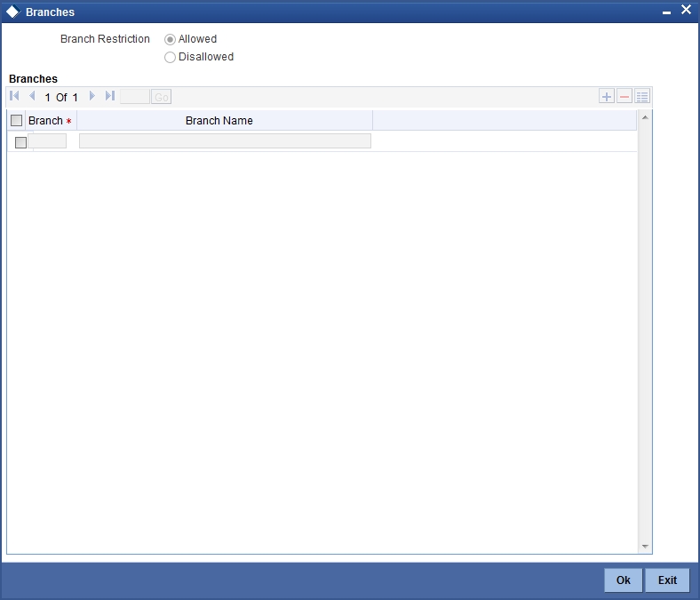The width and height of the screenshot is (700, 600).
Task: Click the Exit button
Action: (x=667, y=580)
